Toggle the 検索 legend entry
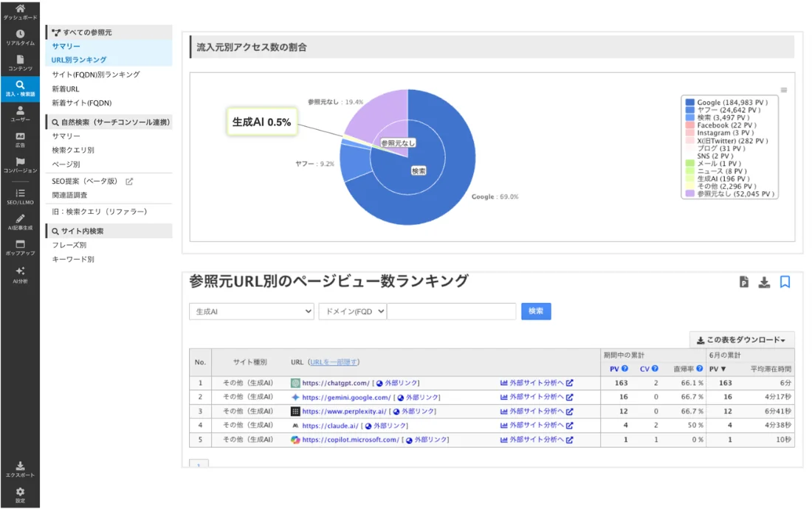This screenshot has width=812, height=509. [x=718, y=117]
